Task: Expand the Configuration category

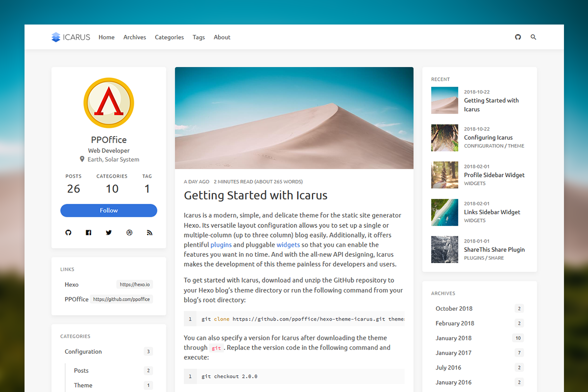Action: tap(83, 351)
